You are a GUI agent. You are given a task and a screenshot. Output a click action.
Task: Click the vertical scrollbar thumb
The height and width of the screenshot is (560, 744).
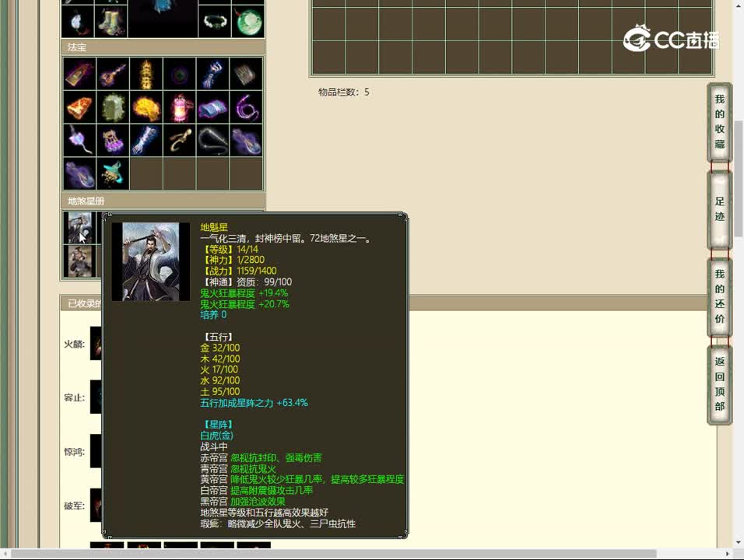[x=739, y=178]
